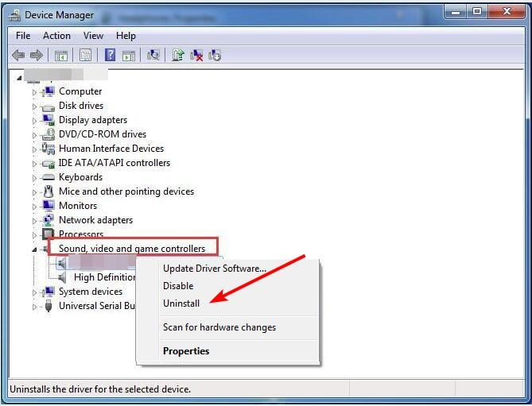
Task: Select the Human Interface Devices icon
Action: tap(48, 149)
